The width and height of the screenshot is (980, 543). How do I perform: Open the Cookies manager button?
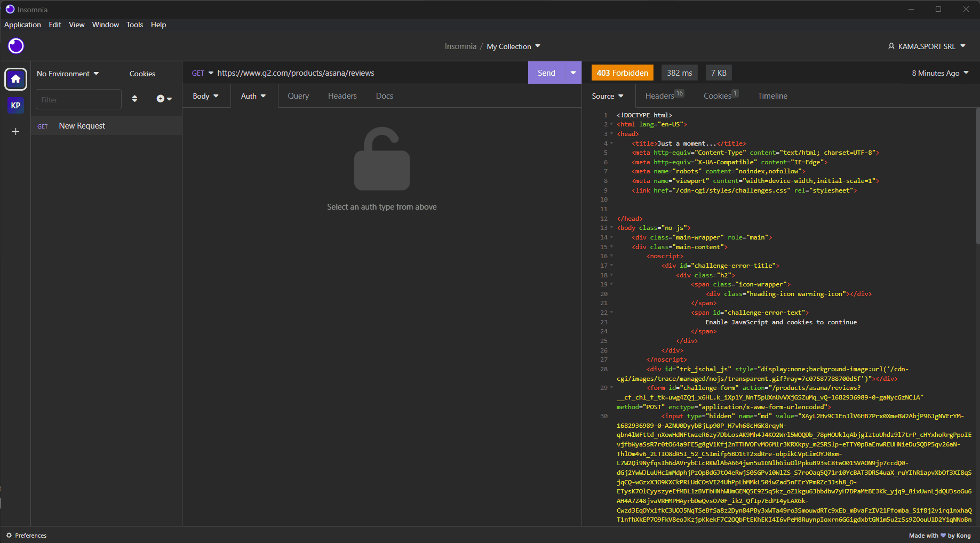pyautogui.click(x=142, y=74)
